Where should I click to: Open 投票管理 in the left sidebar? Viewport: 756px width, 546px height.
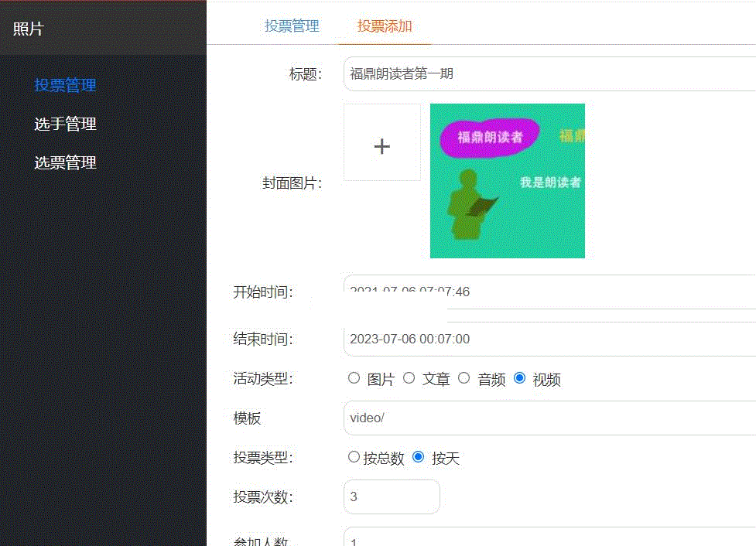65,85
